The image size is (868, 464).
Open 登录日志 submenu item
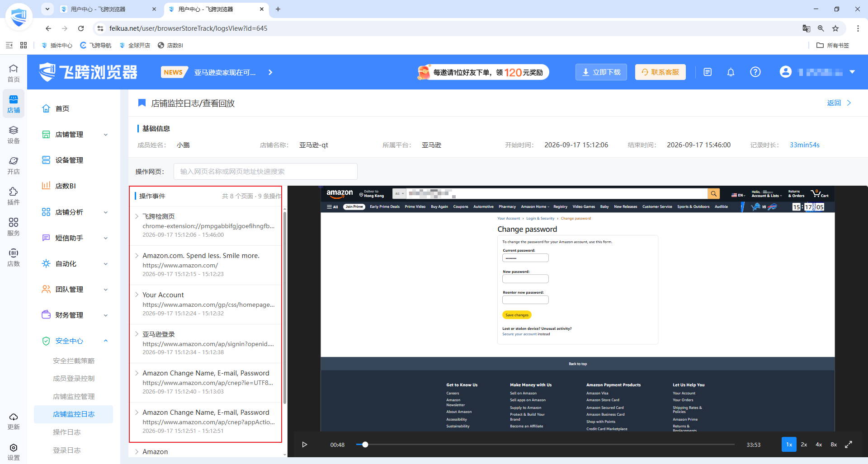coord(67,450)
